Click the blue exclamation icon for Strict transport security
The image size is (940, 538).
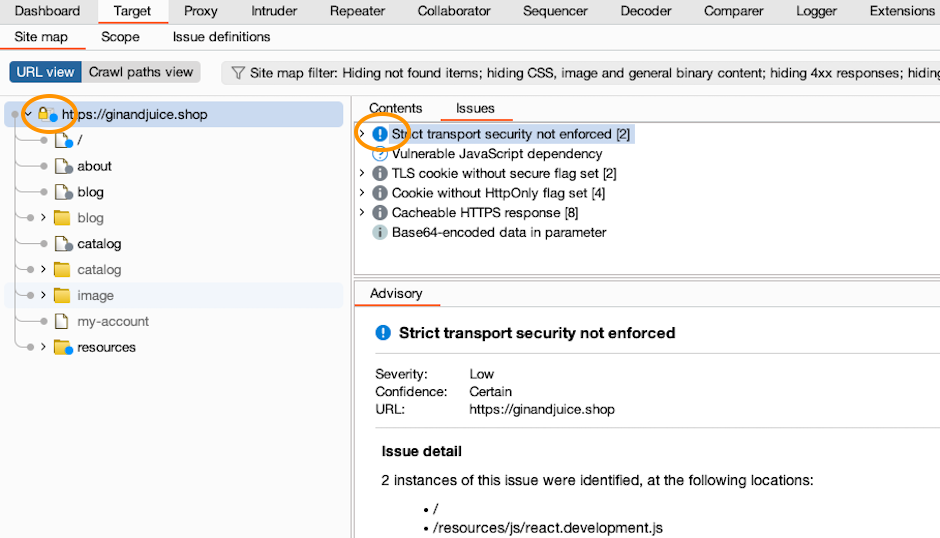click(380, 134)
